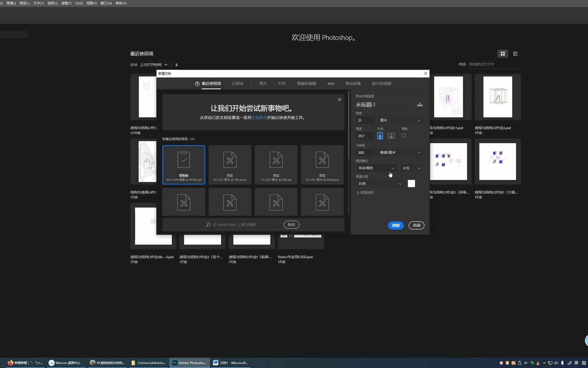Click the 关闭 close button in dialog
The width and height of the screenshot is (588, 368).
click(x=416, y=225)
